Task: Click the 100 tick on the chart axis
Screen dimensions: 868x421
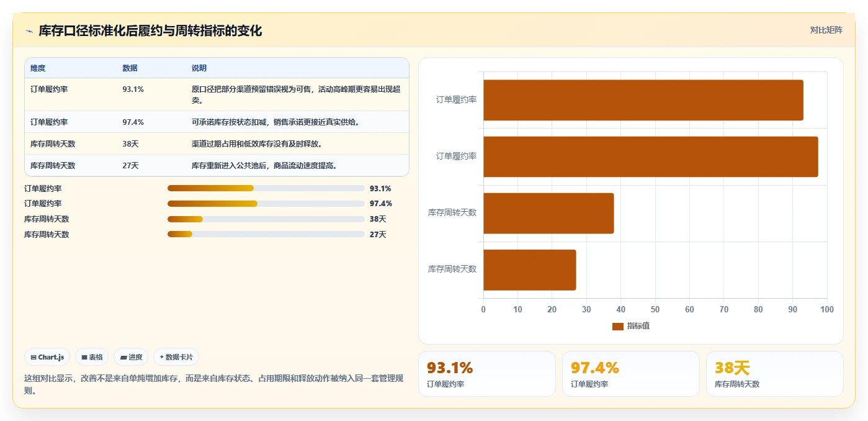Action: click(x=827, y=309)
